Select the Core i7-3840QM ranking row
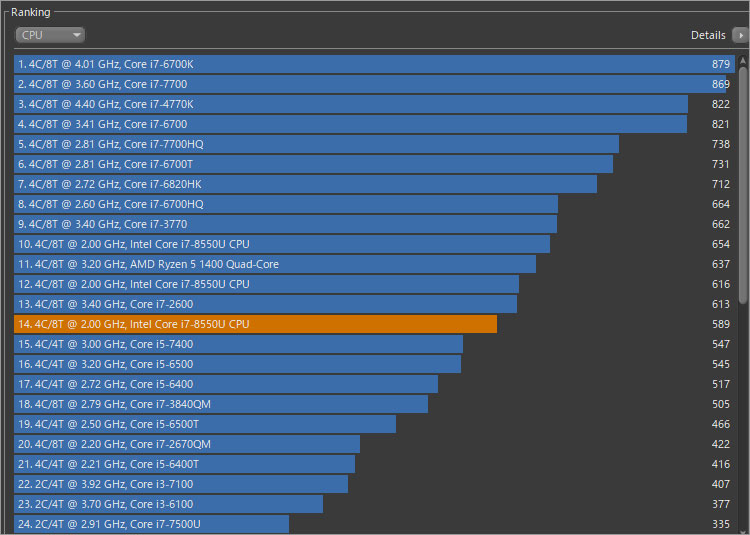 point(374,404)
